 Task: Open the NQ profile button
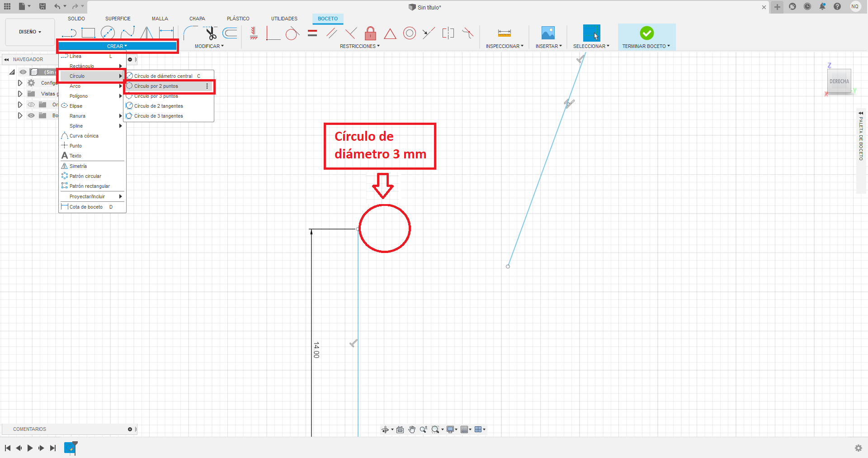point(854,6)
